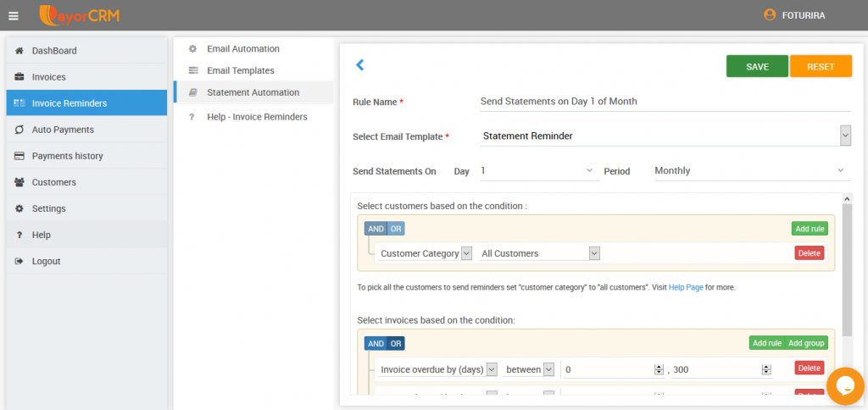Click the hamburger menu icon
Viewport: 868px width, 410px height.
[13, 15]
